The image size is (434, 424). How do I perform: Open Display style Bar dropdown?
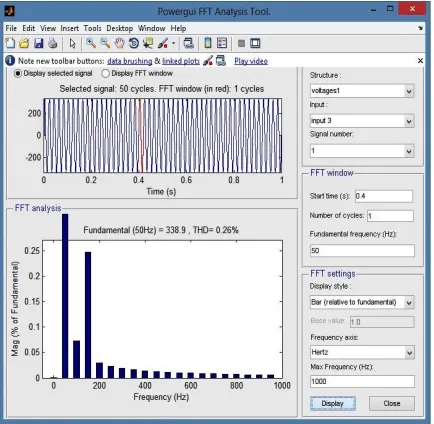(362, 302)
